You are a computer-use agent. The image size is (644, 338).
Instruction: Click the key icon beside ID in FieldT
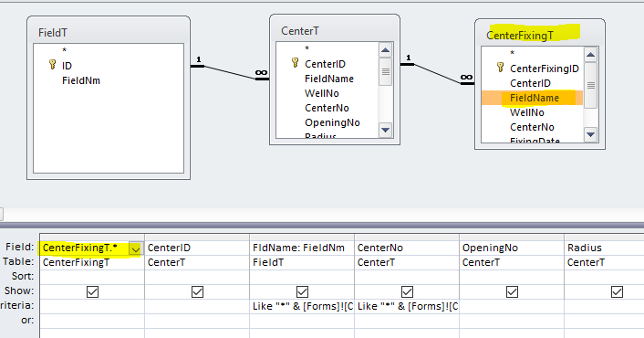pos(52,65)
